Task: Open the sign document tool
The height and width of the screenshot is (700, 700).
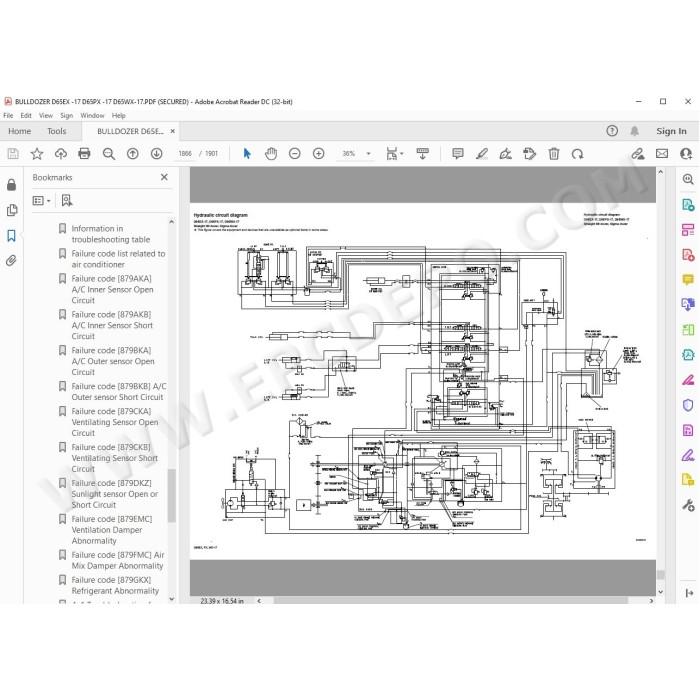Action: 505,154
